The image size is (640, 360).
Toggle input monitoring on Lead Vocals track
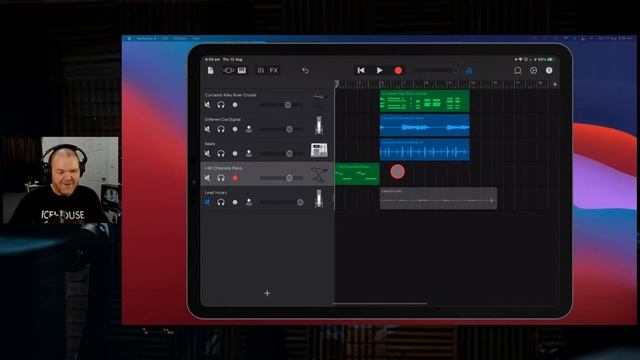(x=249, y=202)
